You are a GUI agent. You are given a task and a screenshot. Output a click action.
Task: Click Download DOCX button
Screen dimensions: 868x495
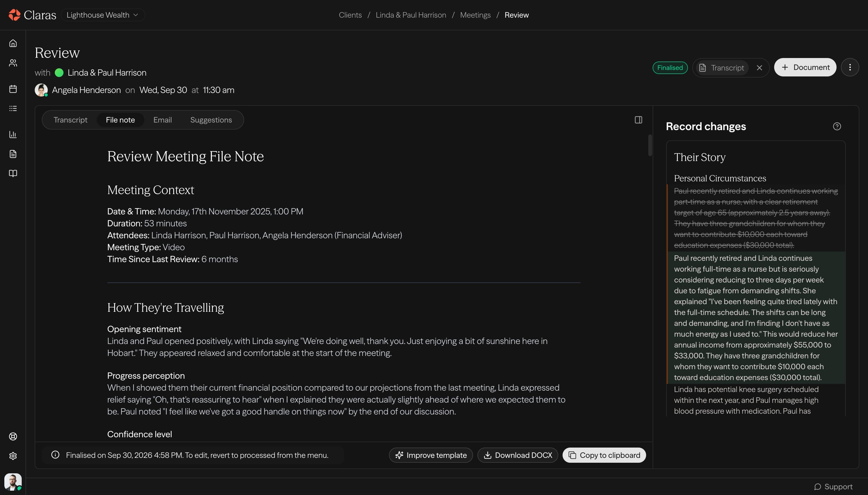pos(517,455)
